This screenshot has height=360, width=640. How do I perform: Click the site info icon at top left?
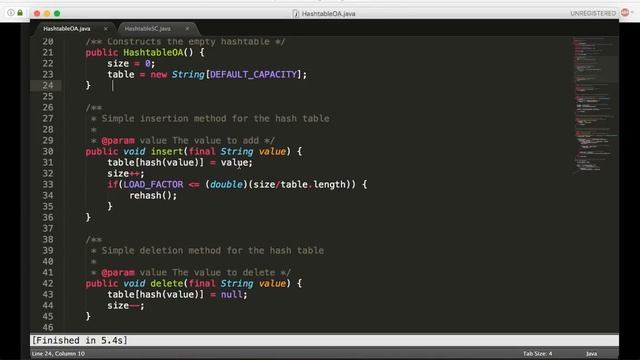point(11,13)
